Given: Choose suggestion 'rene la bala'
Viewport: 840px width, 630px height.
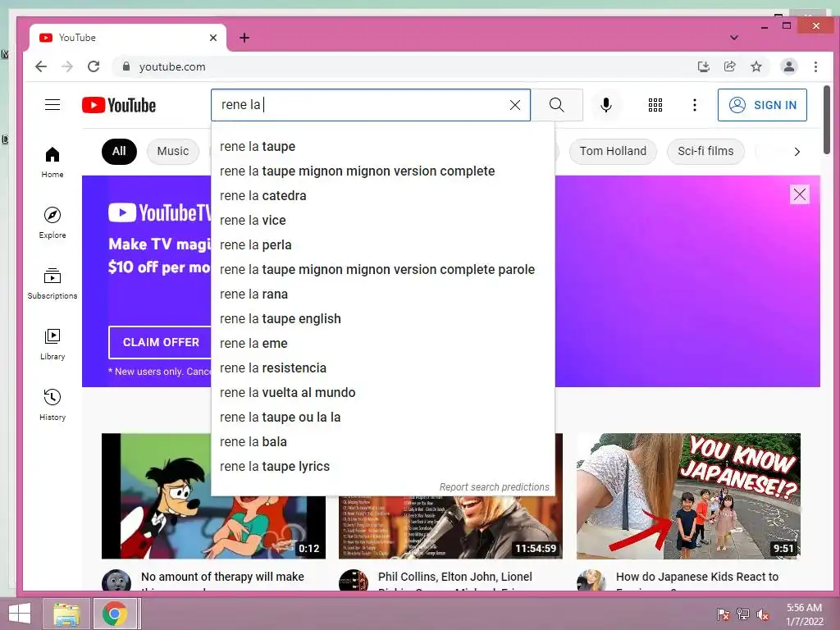Looking at the screenshot, I should click(x=383, y=442).
